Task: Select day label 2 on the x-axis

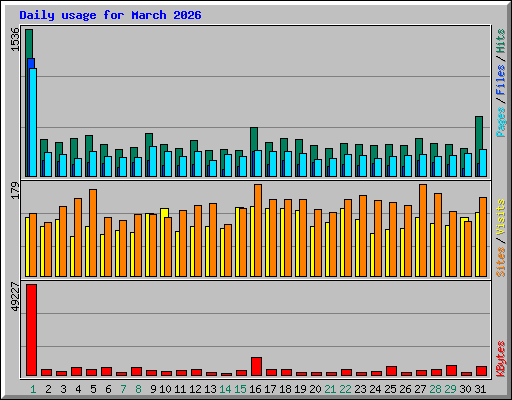Action: [48, 389]
